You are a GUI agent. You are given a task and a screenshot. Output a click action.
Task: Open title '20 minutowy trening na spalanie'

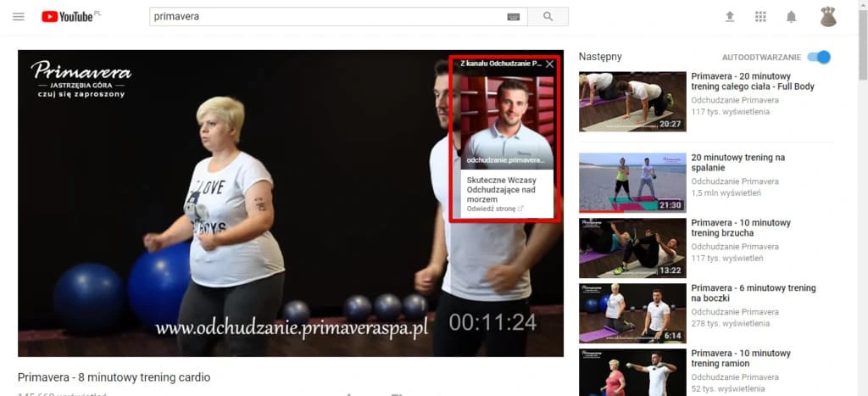[738, 163]
